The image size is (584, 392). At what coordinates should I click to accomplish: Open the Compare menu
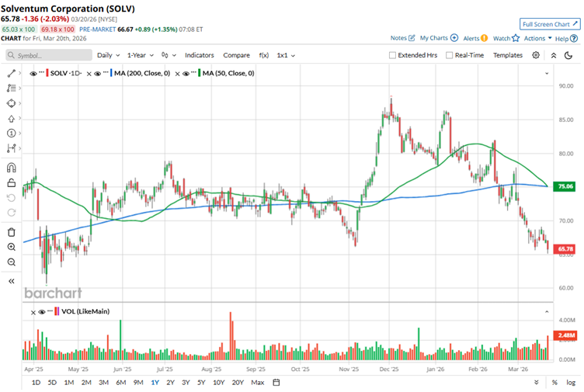pyautogui.click(x=237, y=55)
